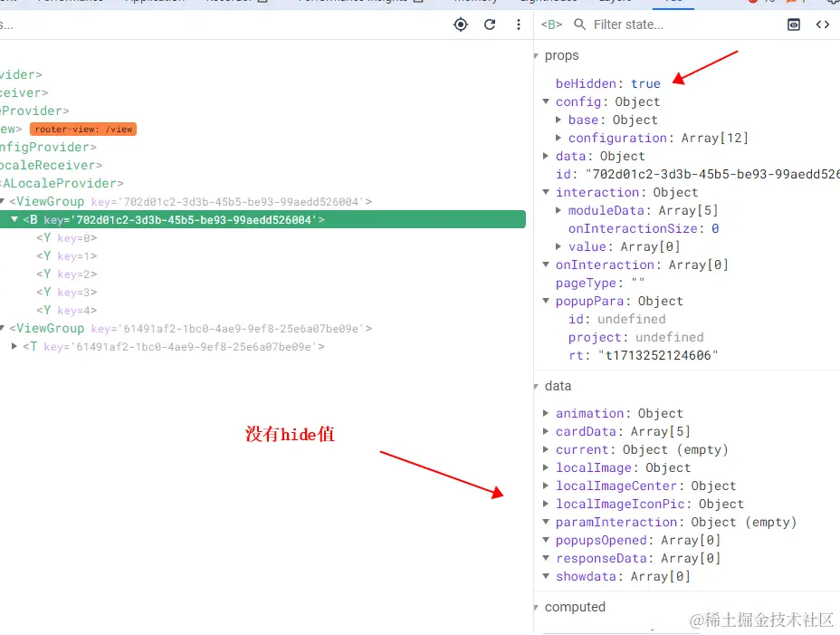Expand the cardData Array[5] property

(x=546, y=431)
